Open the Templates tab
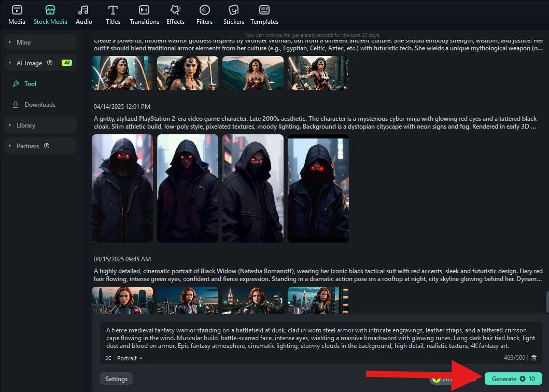Viewport: 549px width, 392px height. pos(264,15)
